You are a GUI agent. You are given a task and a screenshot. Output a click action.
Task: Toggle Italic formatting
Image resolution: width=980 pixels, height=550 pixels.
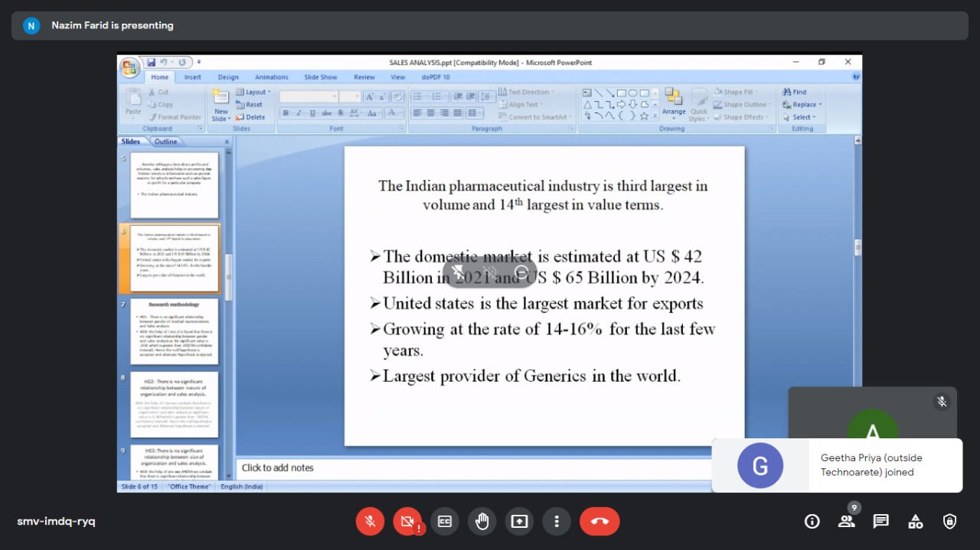[299, 113]
